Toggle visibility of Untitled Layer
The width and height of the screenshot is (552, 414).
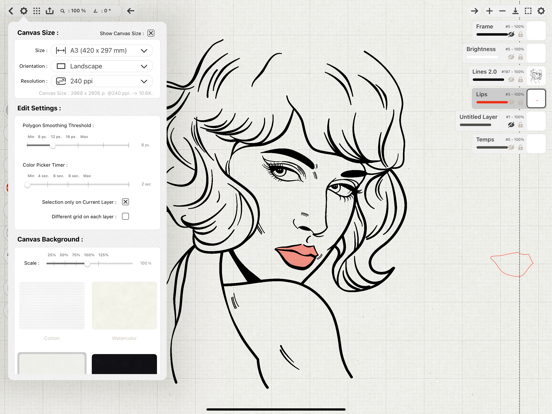[511, 125]
